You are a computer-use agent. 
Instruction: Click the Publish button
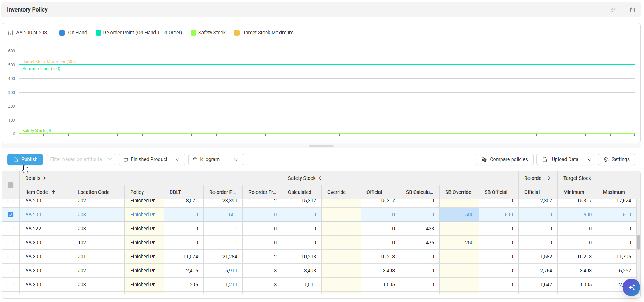click(25, 160)
